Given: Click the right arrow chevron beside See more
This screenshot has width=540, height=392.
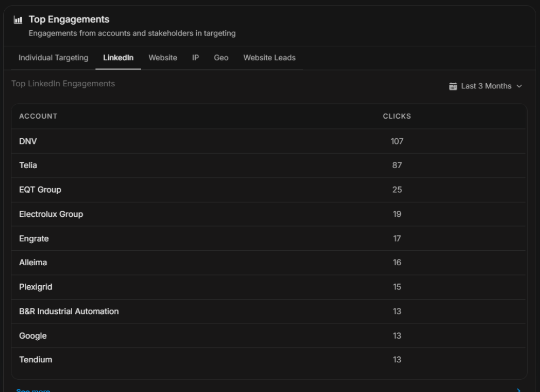Looking at the screenshot, I should [x=518, y=390].
